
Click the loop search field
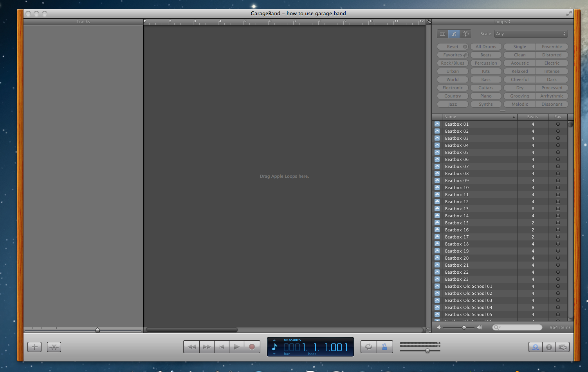pyautogui.click(x=517, y=327)
